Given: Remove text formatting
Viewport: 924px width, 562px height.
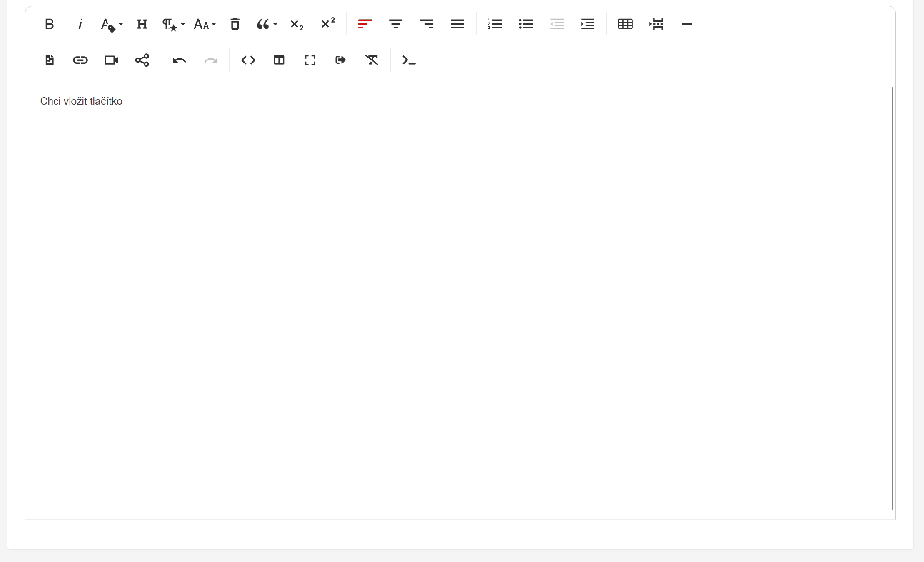Looking at the screenshot, I should (x=372, y=60).
